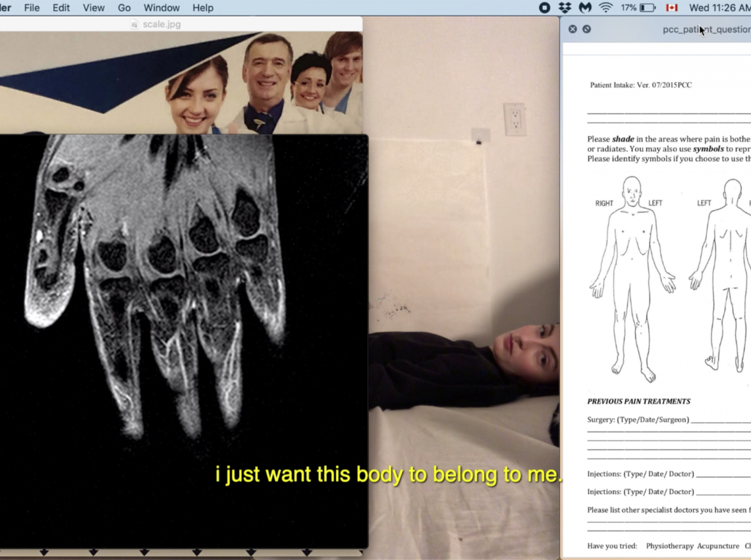Click the second round button beside the close button
Screen dimensions: 751x560
pyautogui.click(x=586, y=29)
